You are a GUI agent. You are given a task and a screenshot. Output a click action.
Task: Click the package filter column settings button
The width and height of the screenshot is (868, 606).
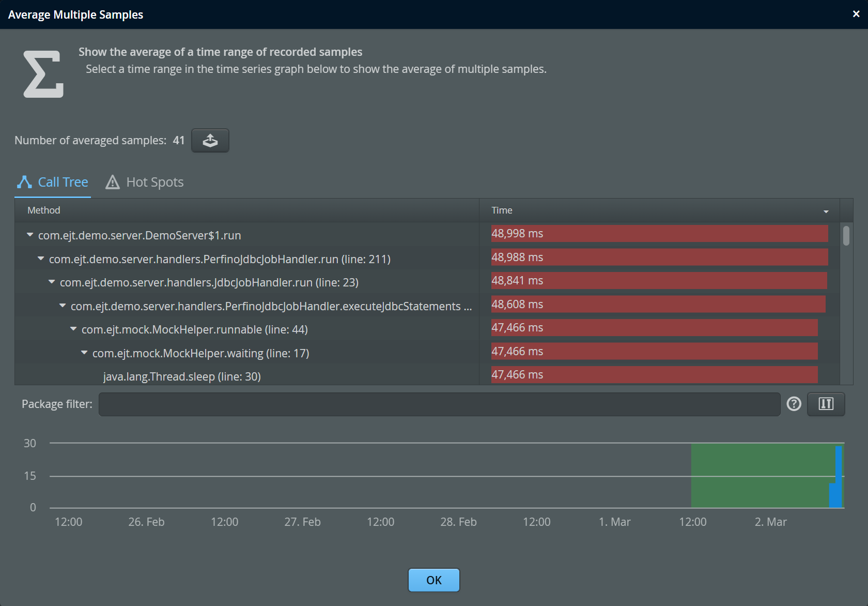pyautogui.click(x=826, y=404)
